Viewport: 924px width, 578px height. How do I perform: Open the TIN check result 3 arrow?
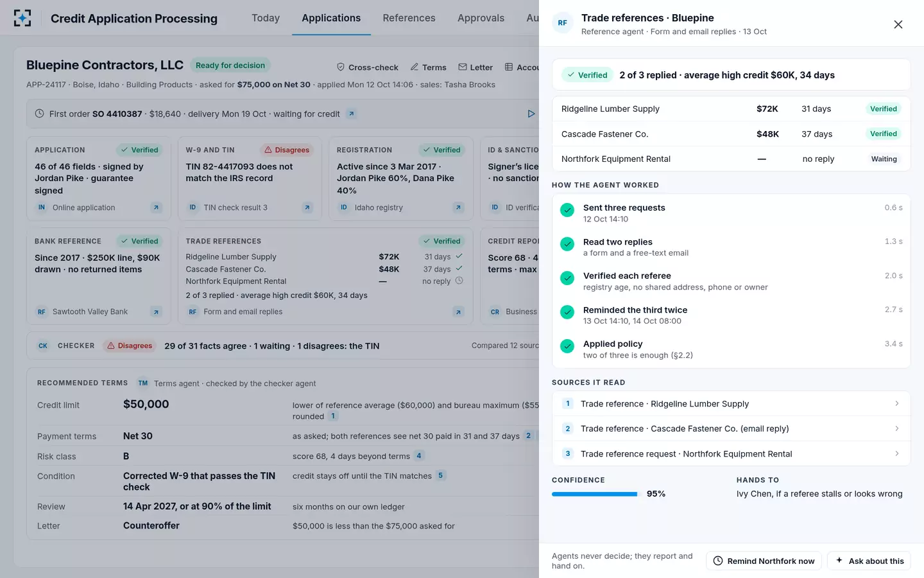pyautogui.click(x=307, y=207)
